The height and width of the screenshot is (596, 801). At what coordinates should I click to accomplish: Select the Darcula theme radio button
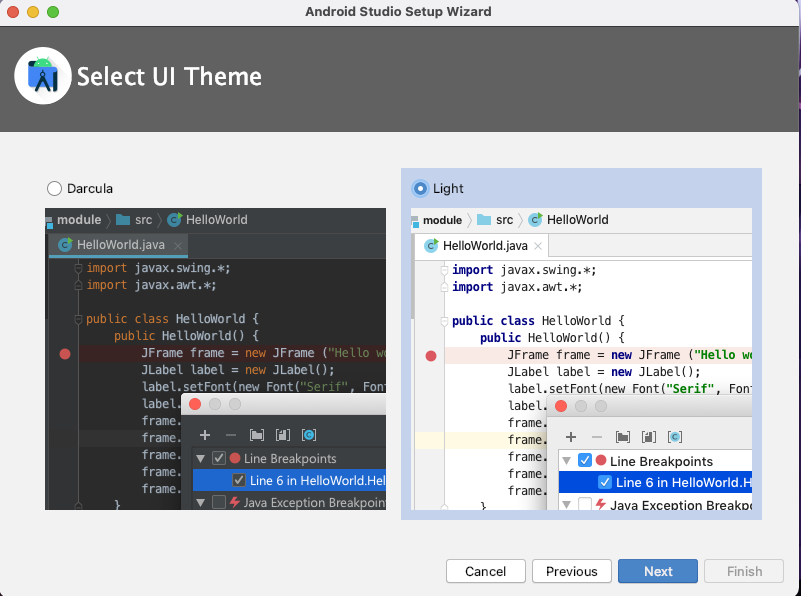pyautogui.click(x=55, y=187)
